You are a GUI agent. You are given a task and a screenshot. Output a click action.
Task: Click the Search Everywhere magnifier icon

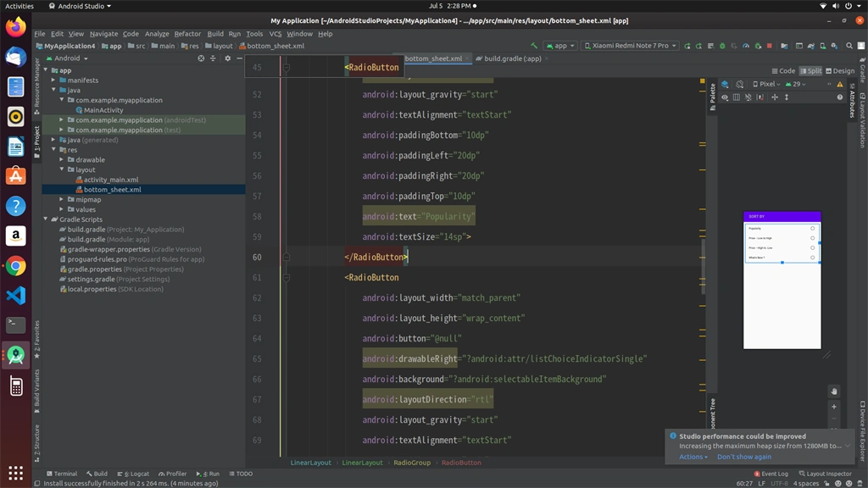coord(849,46)
